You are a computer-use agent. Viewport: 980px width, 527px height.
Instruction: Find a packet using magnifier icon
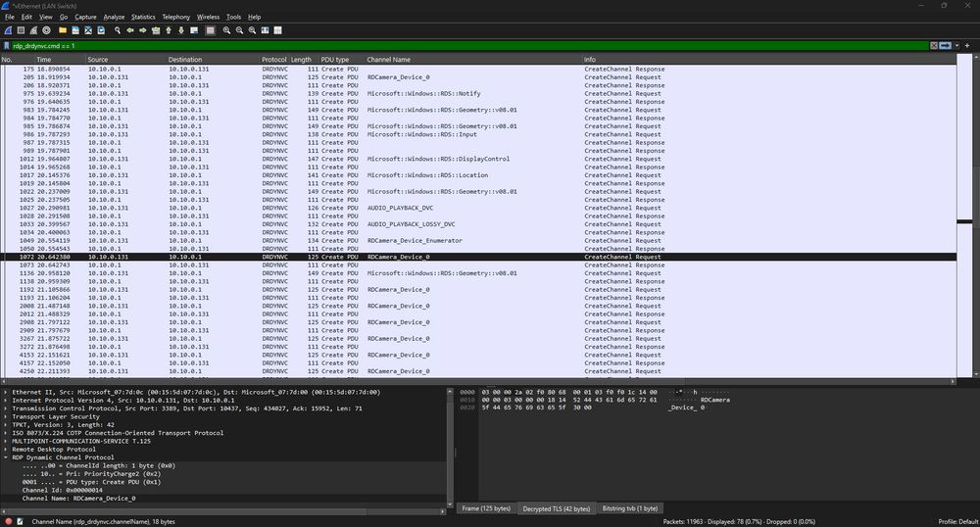point(118,30)
